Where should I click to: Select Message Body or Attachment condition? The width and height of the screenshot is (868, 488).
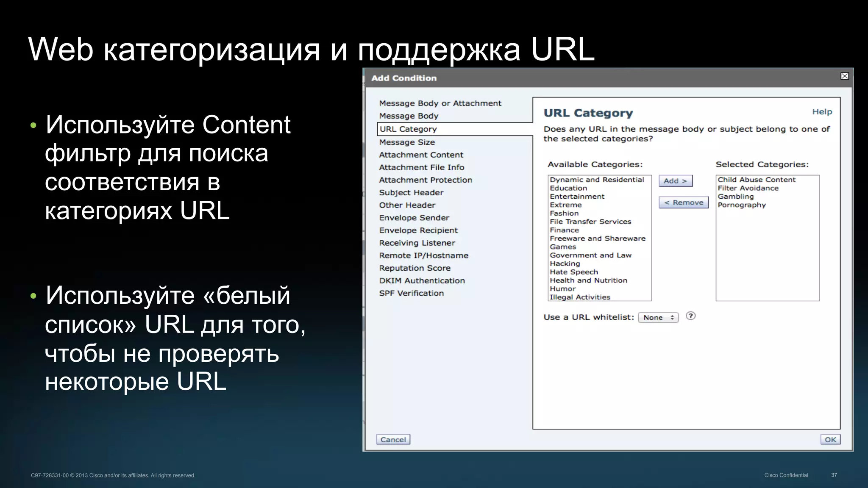440,103
